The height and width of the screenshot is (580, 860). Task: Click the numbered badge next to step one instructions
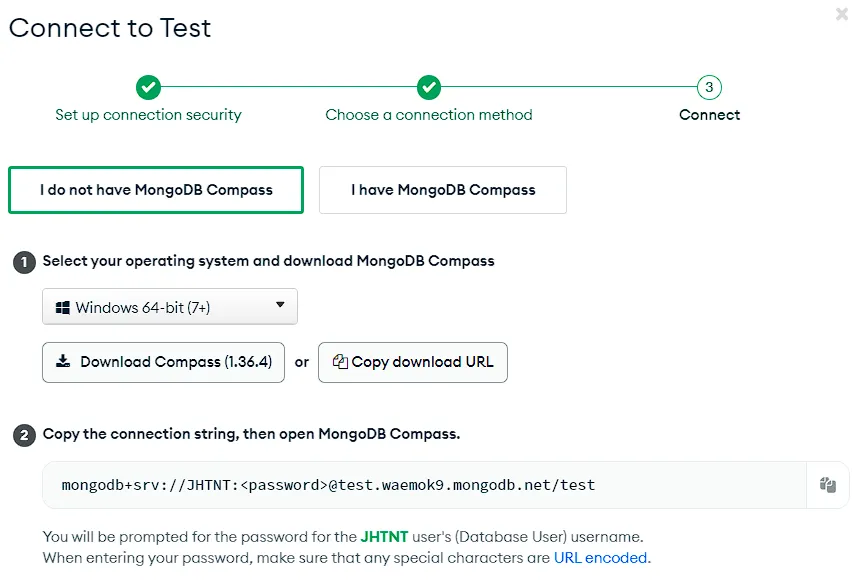[23, 262]
